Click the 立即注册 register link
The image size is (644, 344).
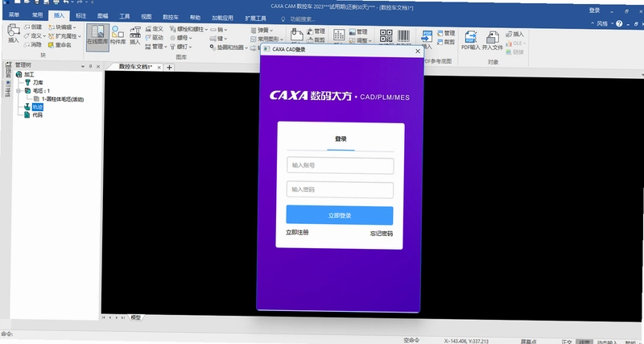click(x=297, y=233)
